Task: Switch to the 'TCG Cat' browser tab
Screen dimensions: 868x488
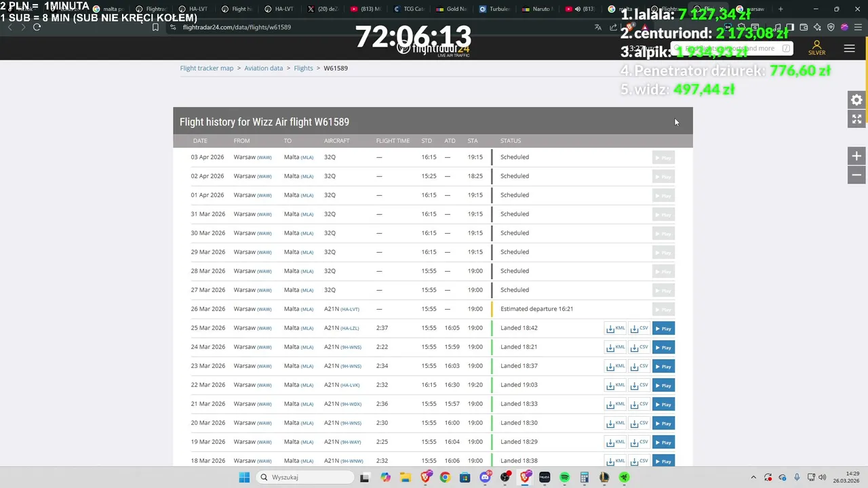Action: tap(409, 9)
